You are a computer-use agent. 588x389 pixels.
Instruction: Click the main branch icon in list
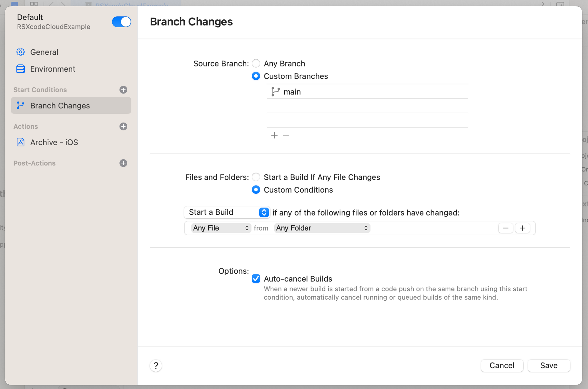point(275,92)
